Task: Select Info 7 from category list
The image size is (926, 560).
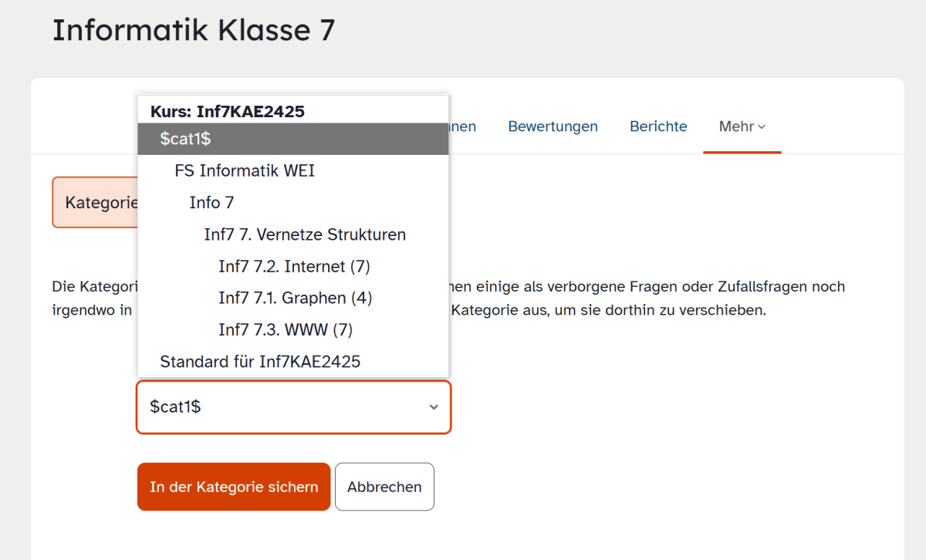Action: 293,203
